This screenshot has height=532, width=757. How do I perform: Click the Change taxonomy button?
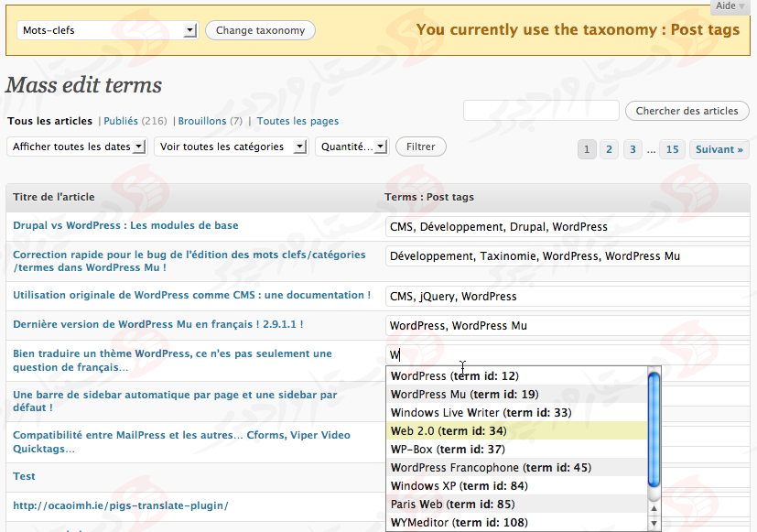coord(260,30)
